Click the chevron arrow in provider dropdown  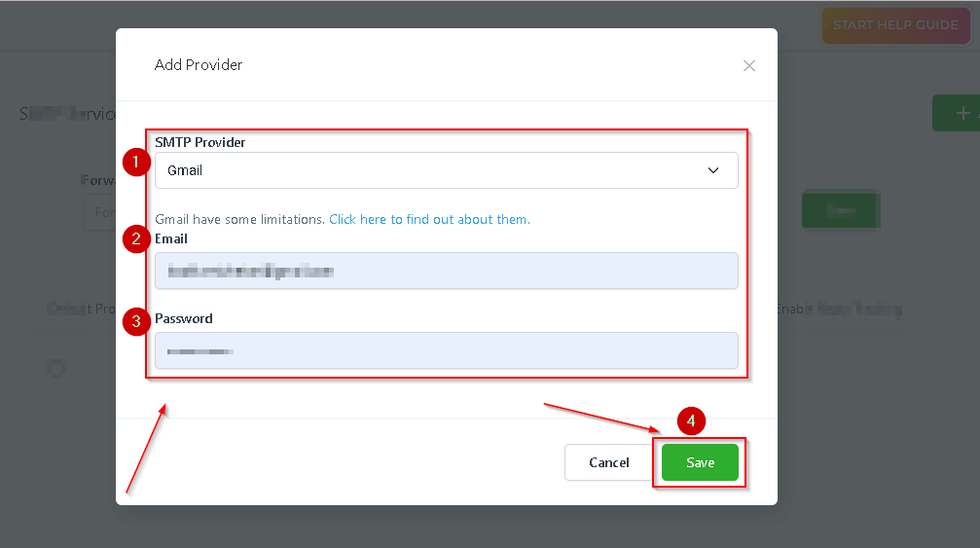coord(713,170)
